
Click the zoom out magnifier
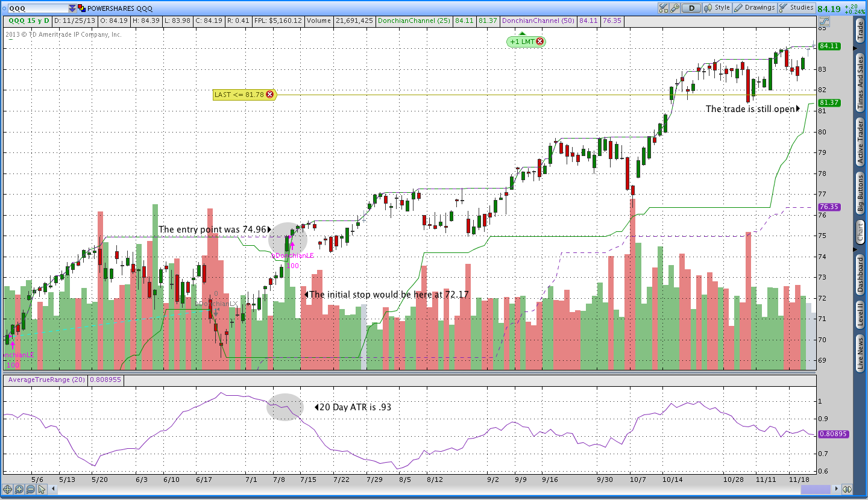[30, 489]
